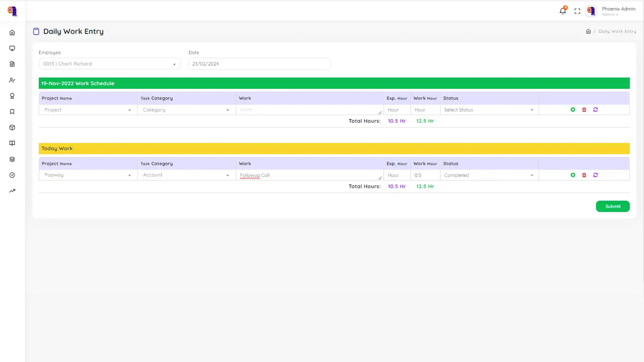Click the cube package icon in sidebar

(12, 128)
